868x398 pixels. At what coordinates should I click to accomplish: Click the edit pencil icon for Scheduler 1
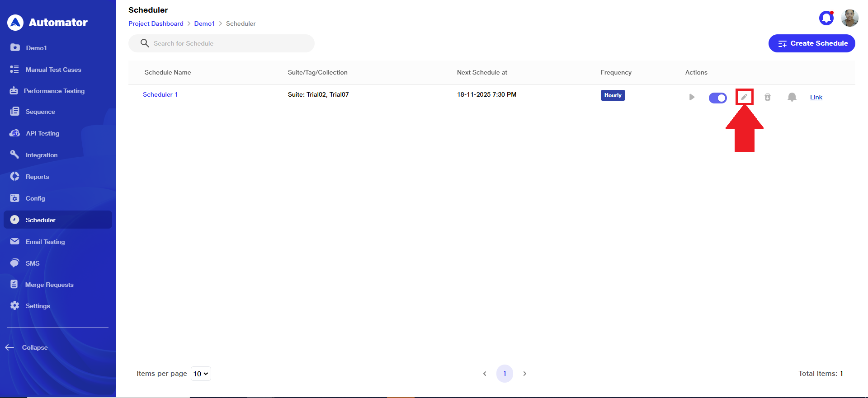click(x=744, y=97)
